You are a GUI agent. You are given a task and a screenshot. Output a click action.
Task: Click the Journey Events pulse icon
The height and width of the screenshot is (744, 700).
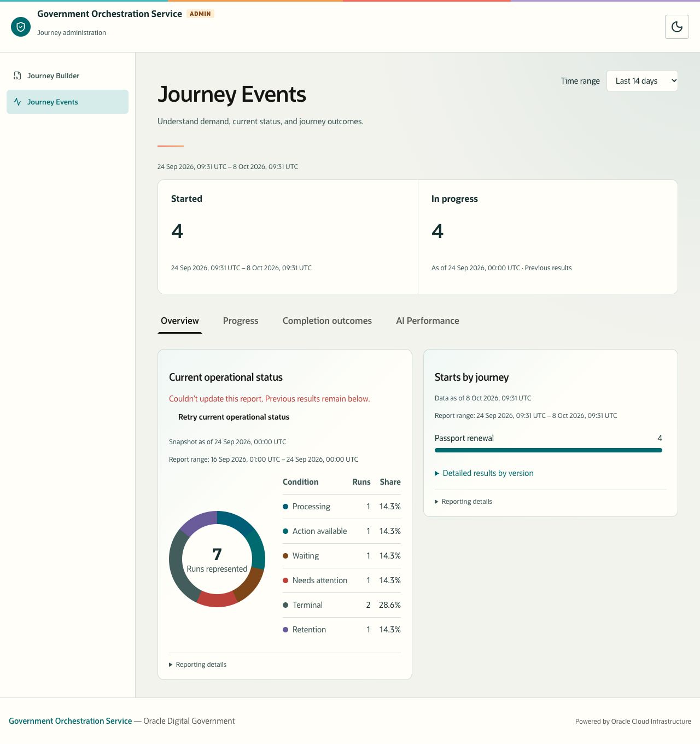pos(17,102)
